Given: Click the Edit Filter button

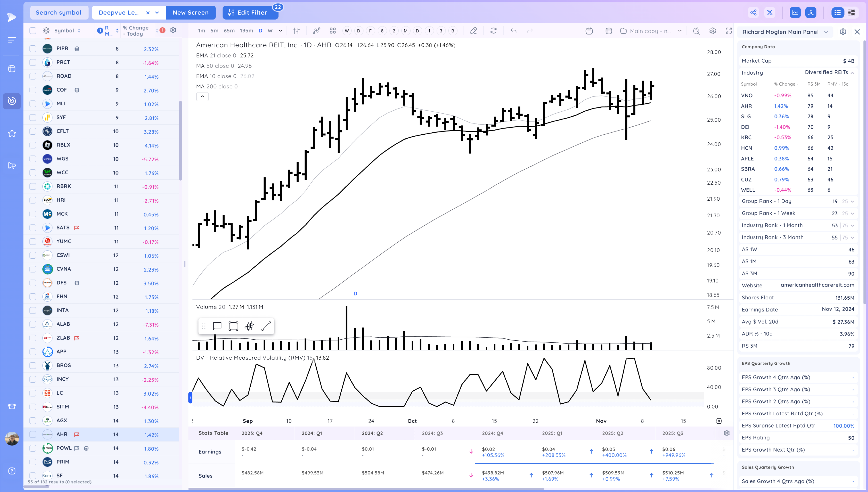Looking at the screenshot, I should [x=250, y=13].
